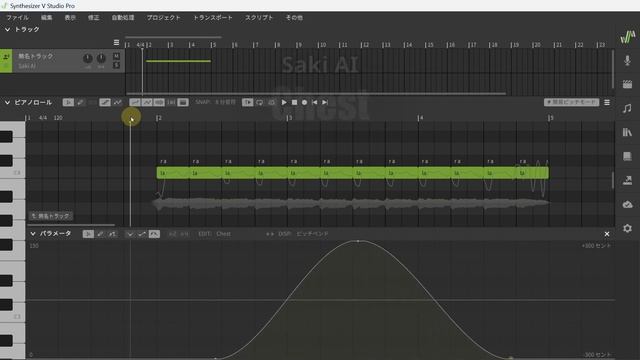The width and height of the screenshot is (640, 360).
Task: Select the Saki AI voice label
Action: tap(27, 66)
